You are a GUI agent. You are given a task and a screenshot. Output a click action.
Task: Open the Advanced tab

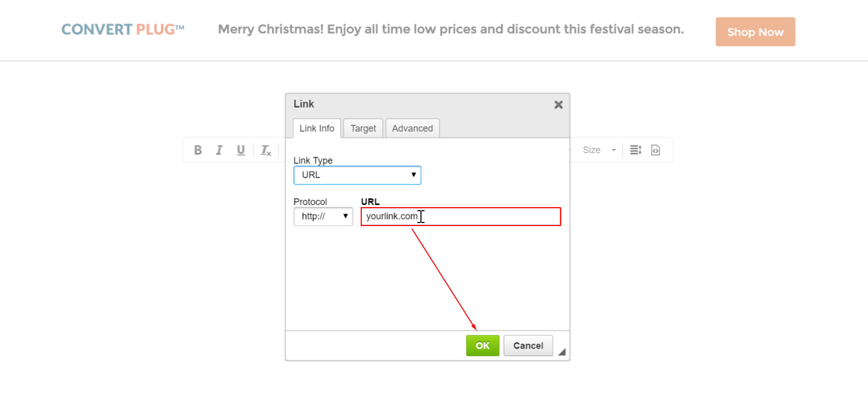pos(412,128)
